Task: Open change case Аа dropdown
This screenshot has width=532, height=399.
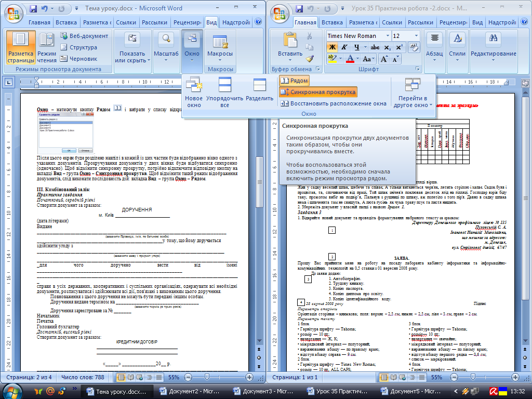Action: [368, 59]
